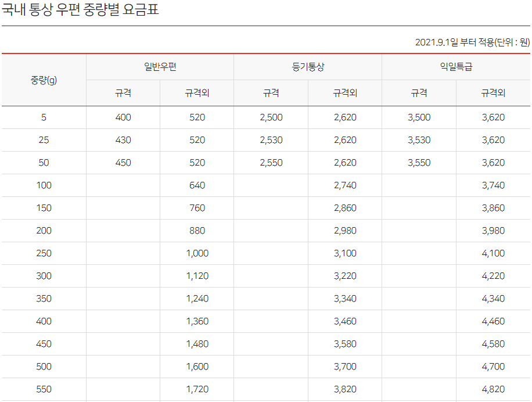Viewport: 532px width, 402px height.
Task: Click the '규격' subheader under 익일특급
Action: 419,93
